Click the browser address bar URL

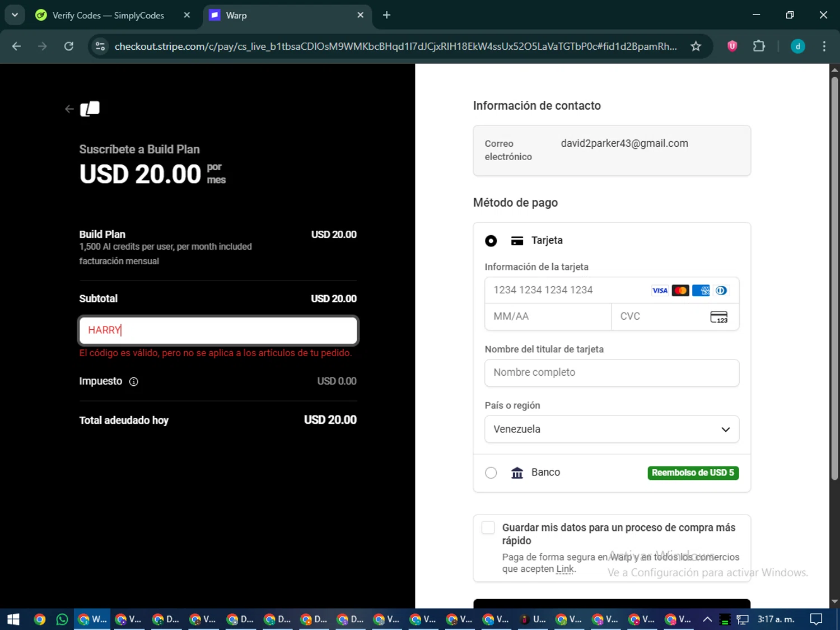point(395,46)
